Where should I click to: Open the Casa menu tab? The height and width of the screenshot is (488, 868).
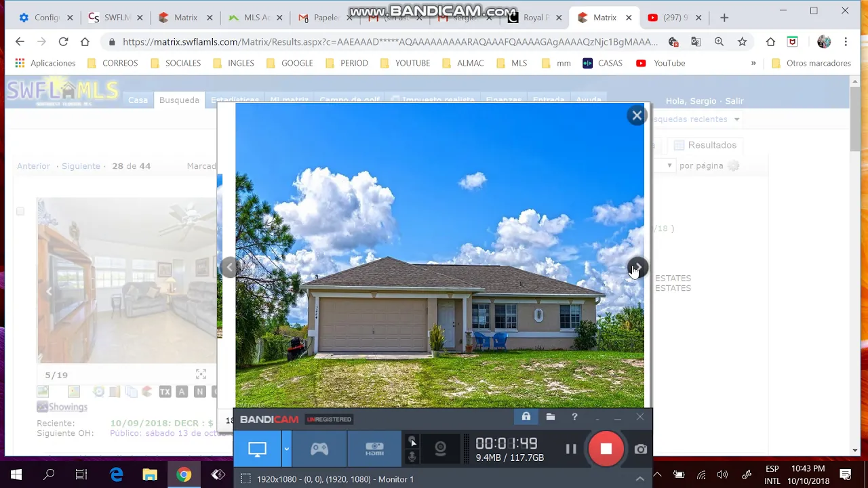coord(138,100)
